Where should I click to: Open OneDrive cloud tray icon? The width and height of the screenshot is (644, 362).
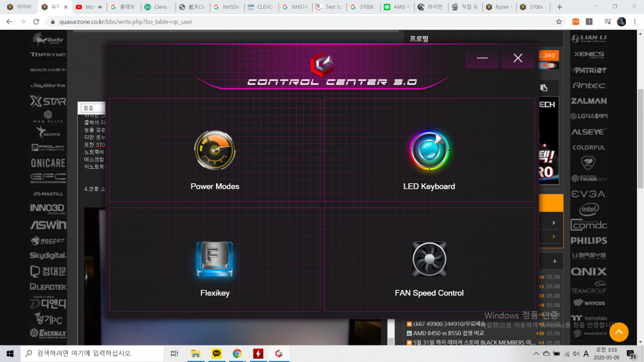pyautogui.click(x=546, y=353)
